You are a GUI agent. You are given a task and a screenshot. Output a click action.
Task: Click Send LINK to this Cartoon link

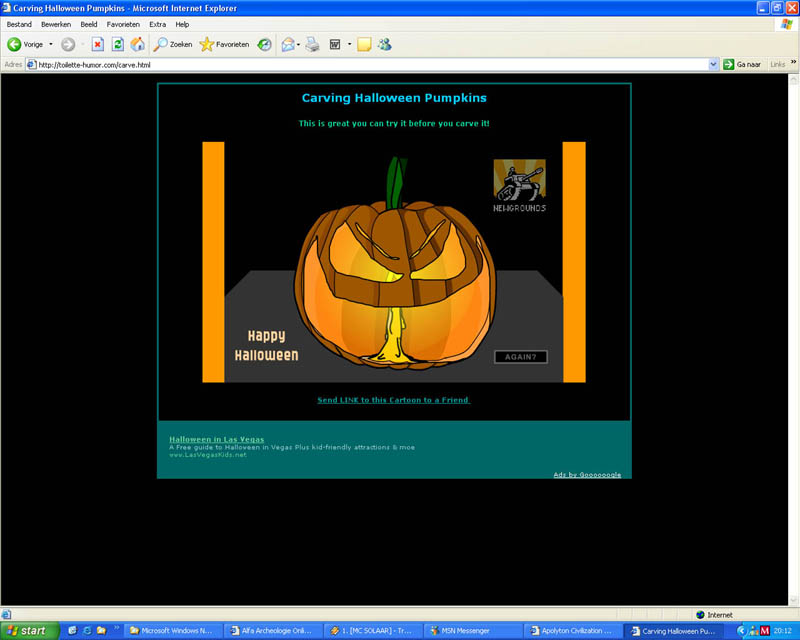pos(393,400)
